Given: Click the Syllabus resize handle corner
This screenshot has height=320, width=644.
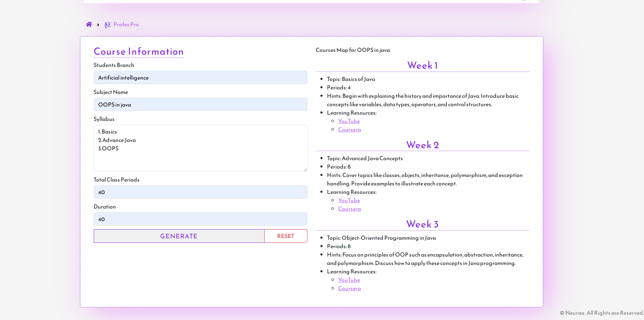Looking at the screenshot, I should [x=305, y=170].
